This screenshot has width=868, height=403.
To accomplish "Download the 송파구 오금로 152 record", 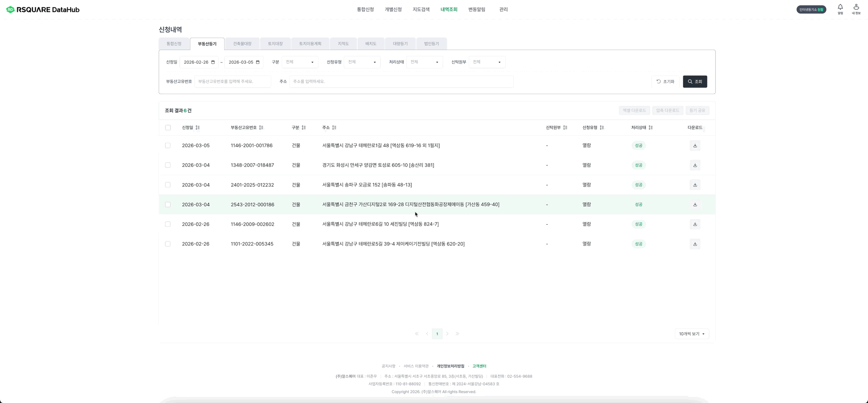I will (695, 185).
